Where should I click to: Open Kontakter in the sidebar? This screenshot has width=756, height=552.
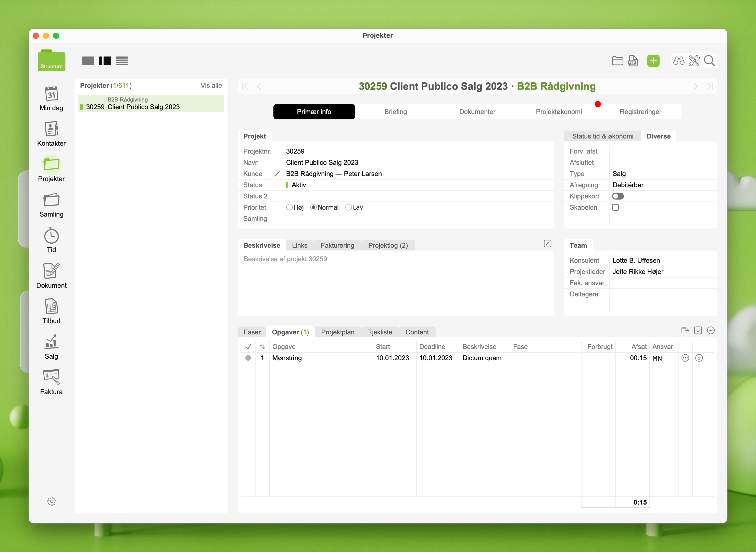point(52,129)
